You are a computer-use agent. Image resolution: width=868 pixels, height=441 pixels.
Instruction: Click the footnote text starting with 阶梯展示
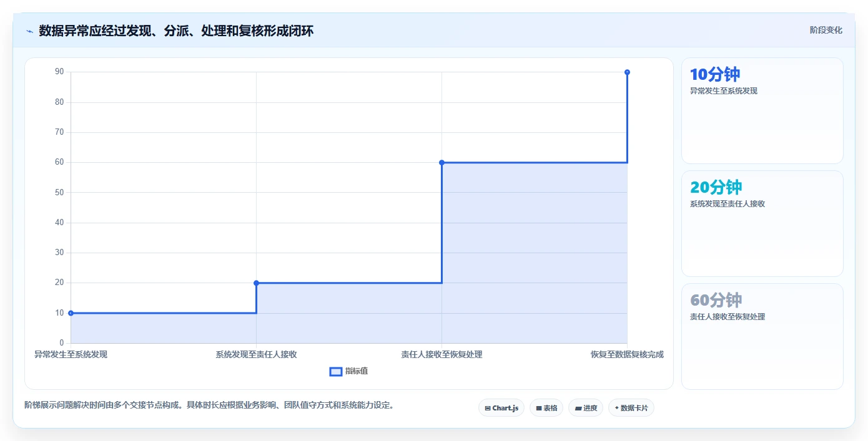tap(209, 405)
